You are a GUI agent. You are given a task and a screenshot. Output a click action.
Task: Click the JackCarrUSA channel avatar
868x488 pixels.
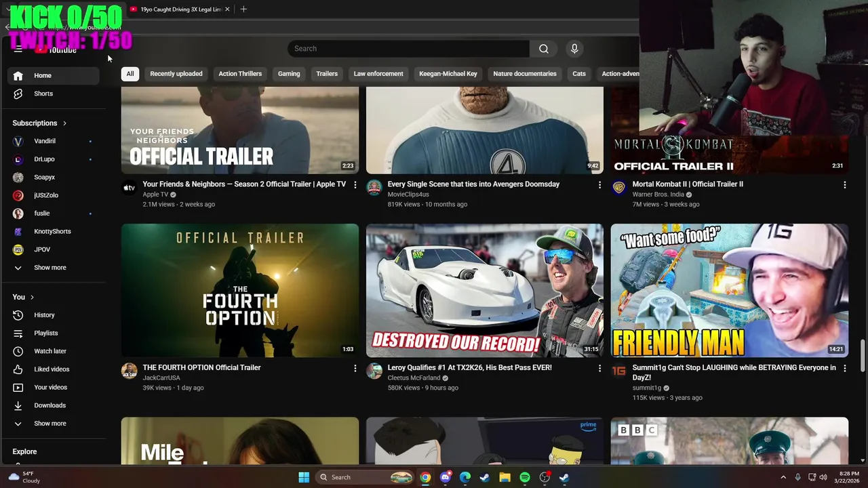[x=129, y=371]
